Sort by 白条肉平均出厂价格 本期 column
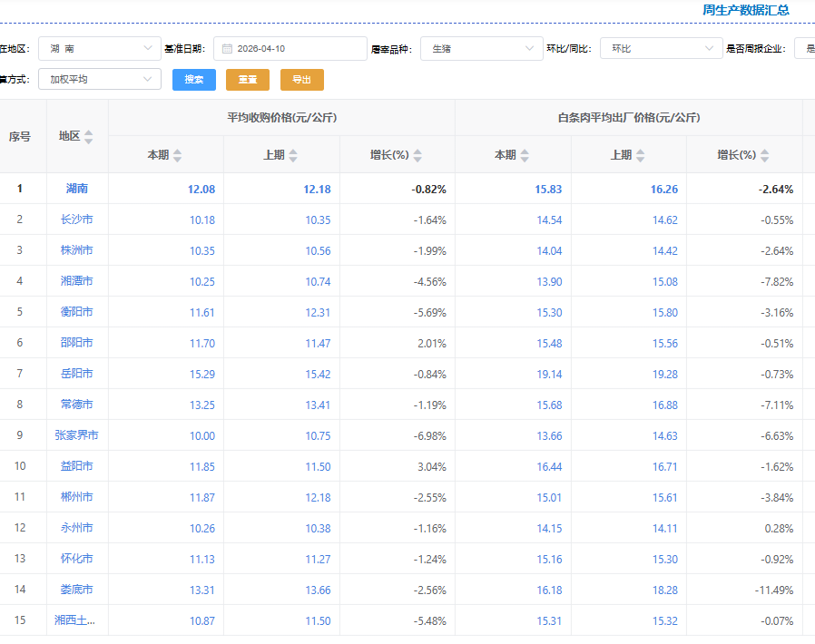Screen dimensions: 815x644 click(x=524, y=155)
